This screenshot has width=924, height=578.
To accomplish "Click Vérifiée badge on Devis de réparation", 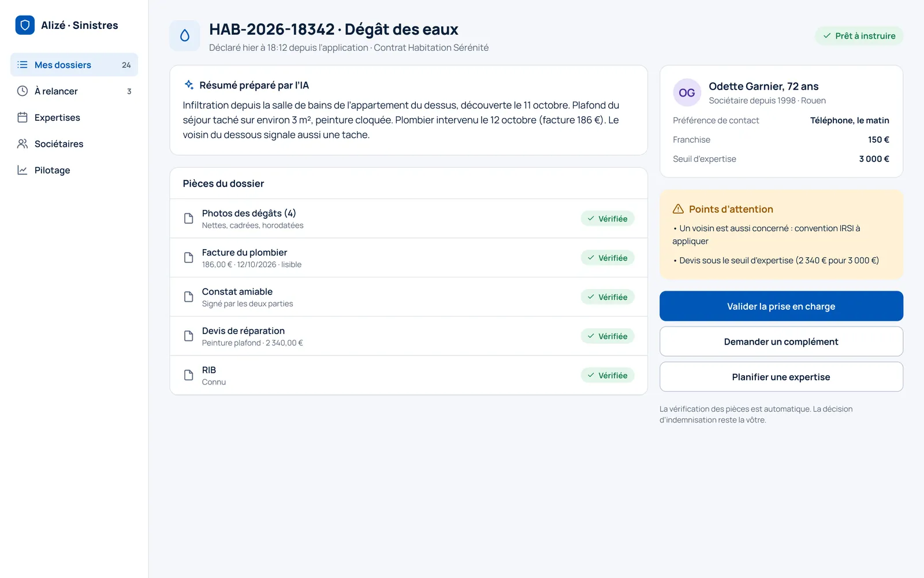I will [x=608, y=336].
